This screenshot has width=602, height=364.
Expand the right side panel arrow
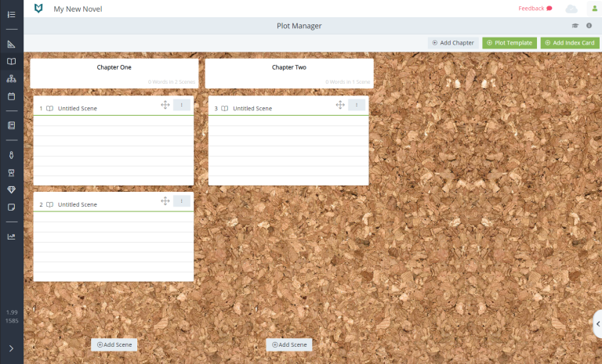(x=597, y=323)
